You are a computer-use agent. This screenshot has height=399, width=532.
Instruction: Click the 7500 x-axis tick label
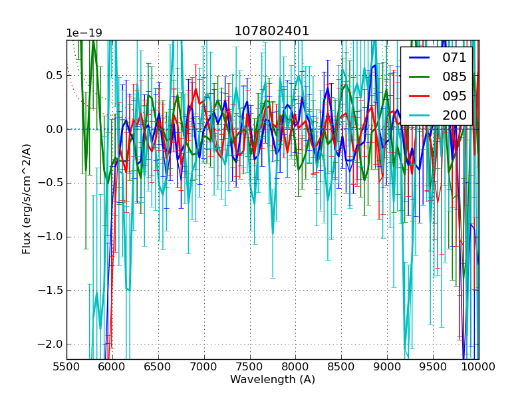[250, 366]
